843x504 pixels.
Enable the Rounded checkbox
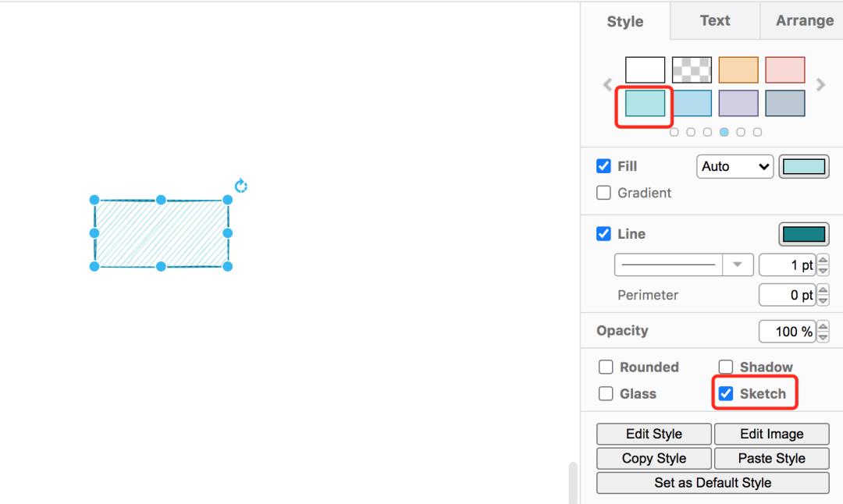click(x=605, y=367)
